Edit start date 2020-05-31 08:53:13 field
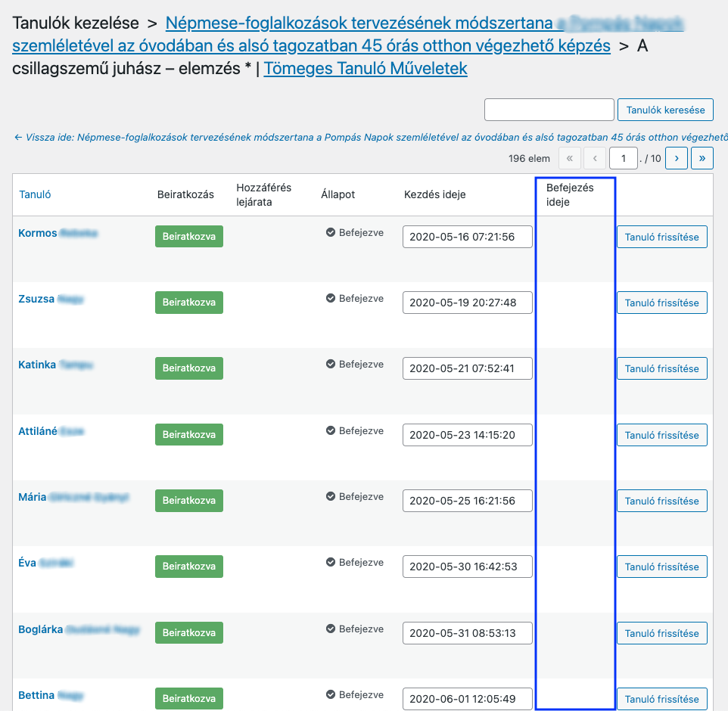 click(468, 633)
